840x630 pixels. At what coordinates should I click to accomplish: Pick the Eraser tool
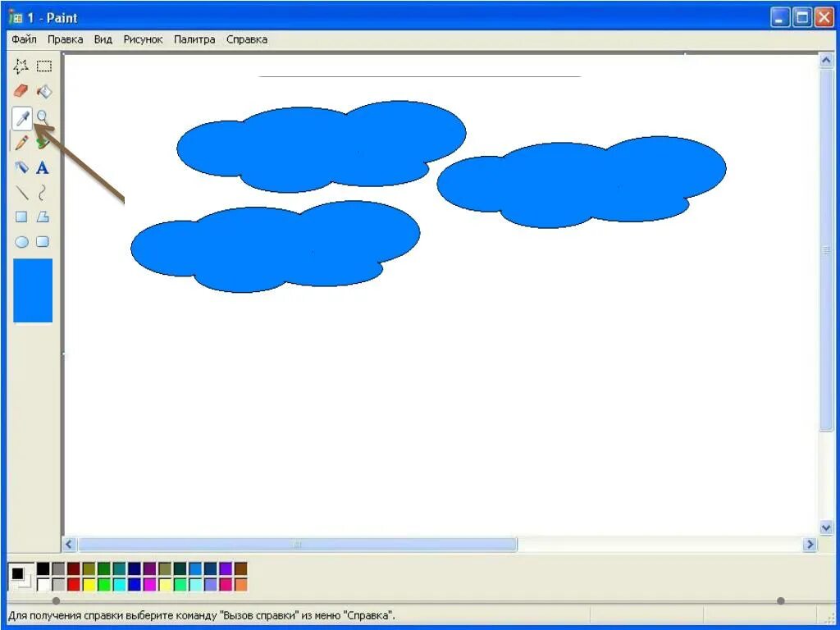[21, 91]
